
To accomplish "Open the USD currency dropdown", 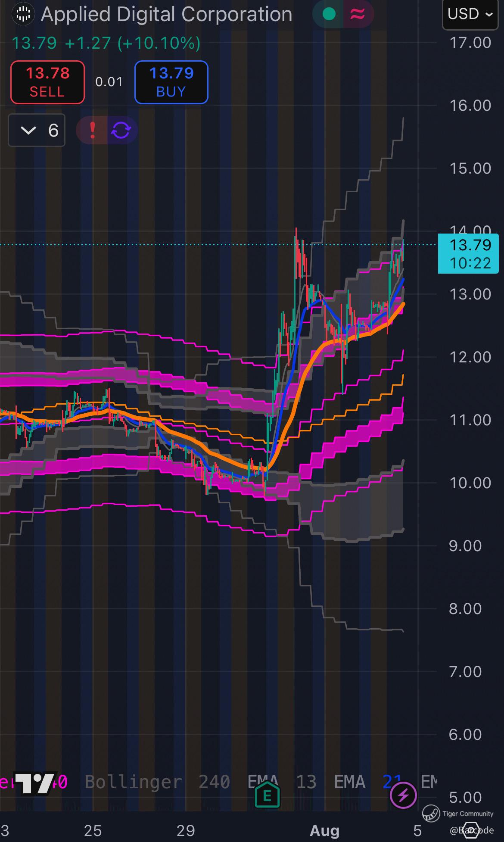I will pos(470,14).
